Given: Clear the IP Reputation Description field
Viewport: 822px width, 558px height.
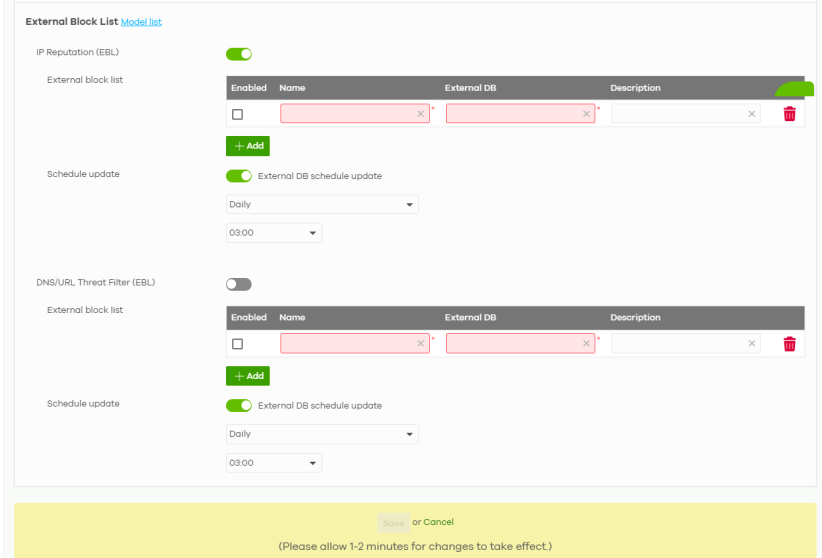Looking at the screenshot, I should (x=751, y=114).
